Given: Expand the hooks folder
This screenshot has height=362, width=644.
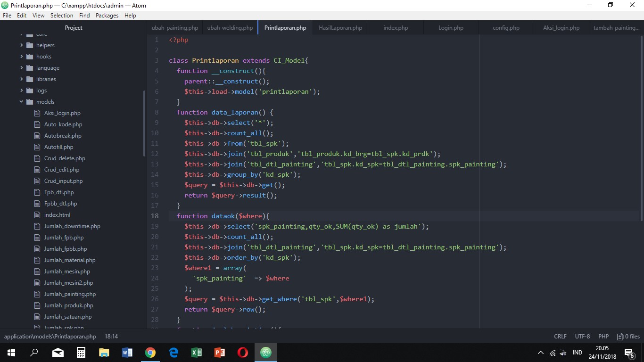Looking at the screenshot, I should pyautogui.click(x=21, y=56).
